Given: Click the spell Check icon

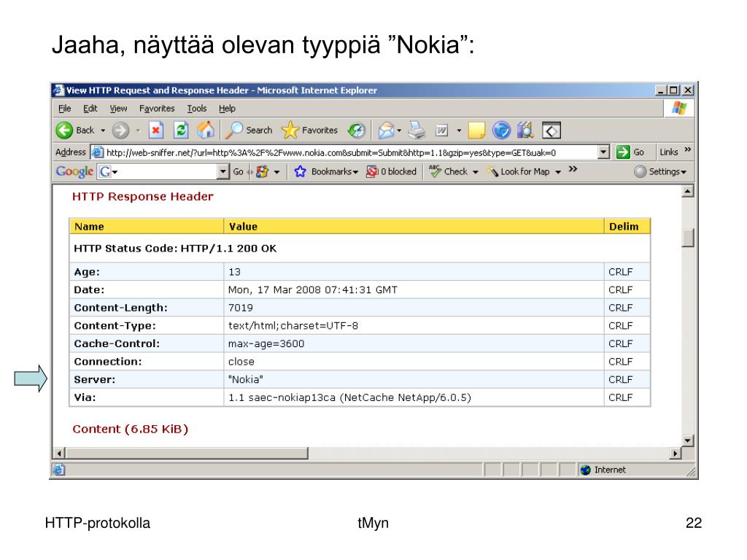Looking at the screenshot, I should [435, 171].
